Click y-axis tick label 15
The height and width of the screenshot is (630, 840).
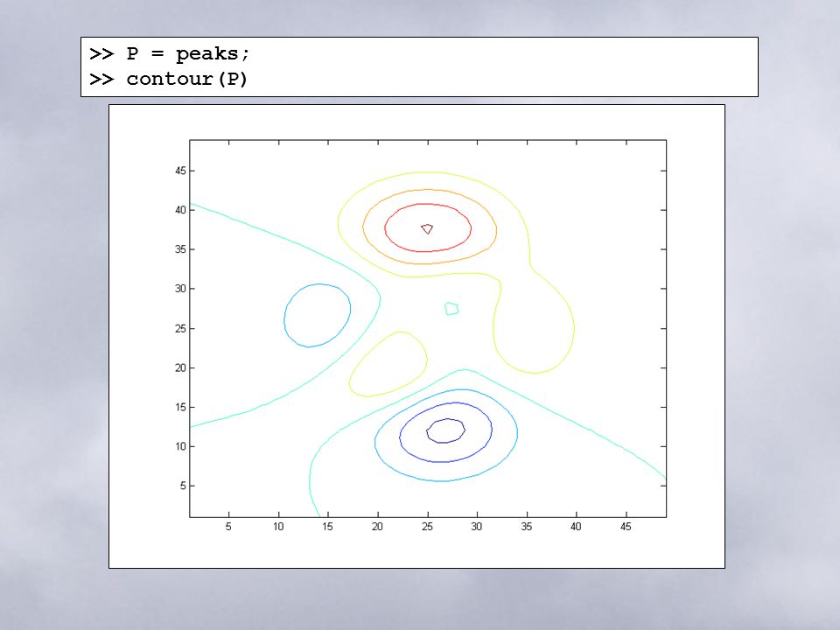pyautogui.click(x=180, y=407)
